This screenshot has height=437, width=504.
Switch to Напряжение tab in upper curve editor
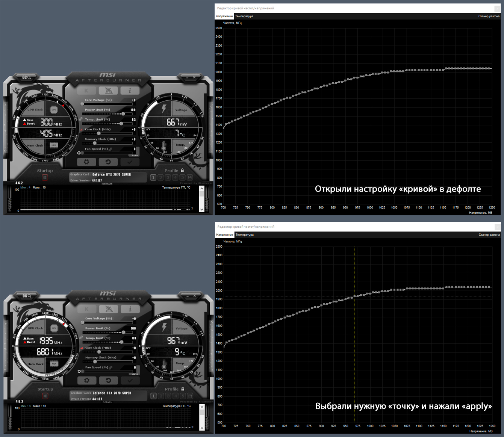224,16
